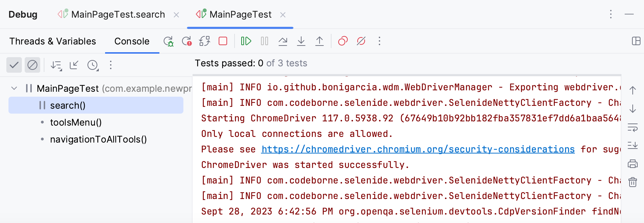
Task: Step out of the current method
Action: (x=320, y=41)
